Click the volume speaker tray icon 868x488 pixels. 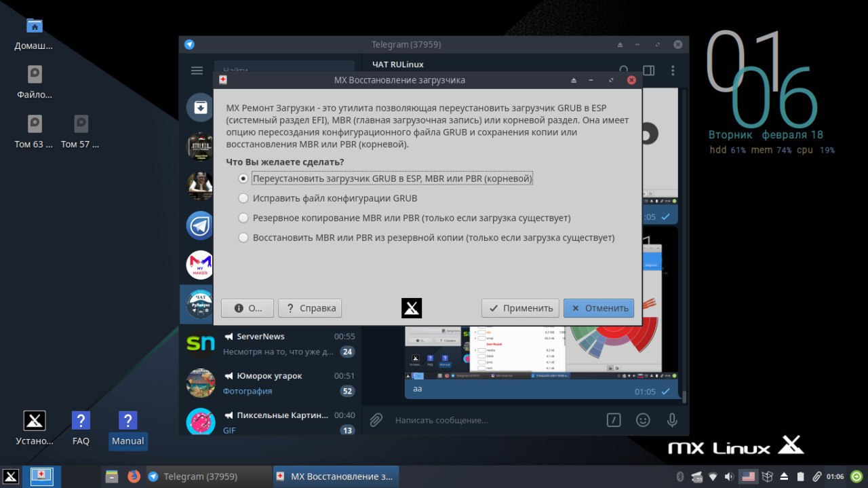point(729,476)
